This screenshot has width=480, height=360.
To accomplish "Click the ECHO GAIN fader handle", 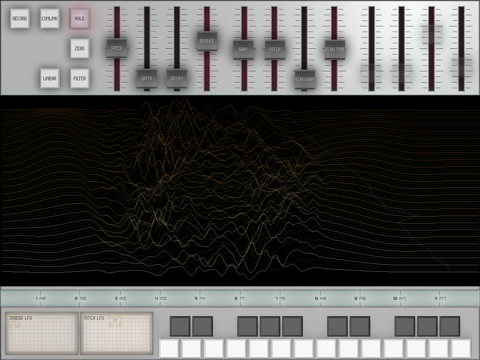I will 305,79.
